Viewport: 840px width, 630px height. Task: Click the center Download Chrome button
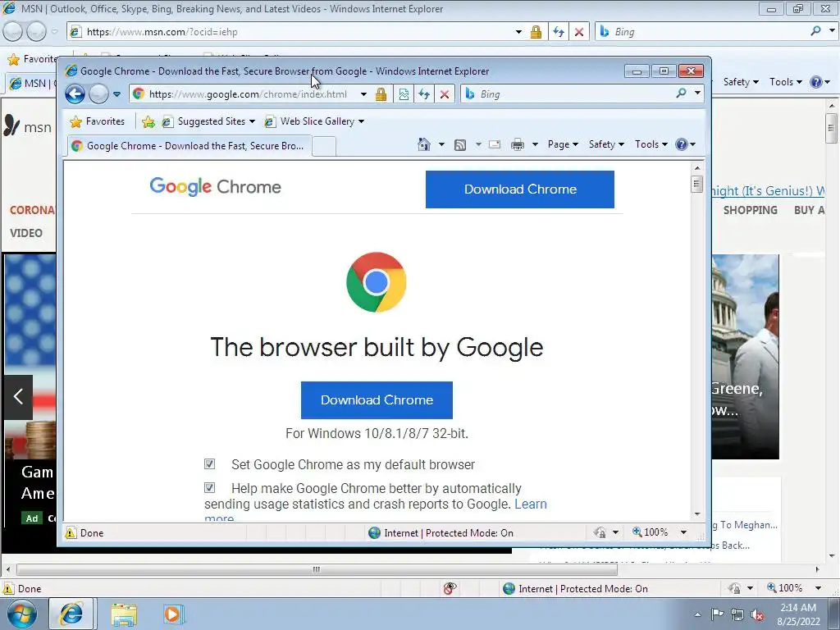[377, 399]
